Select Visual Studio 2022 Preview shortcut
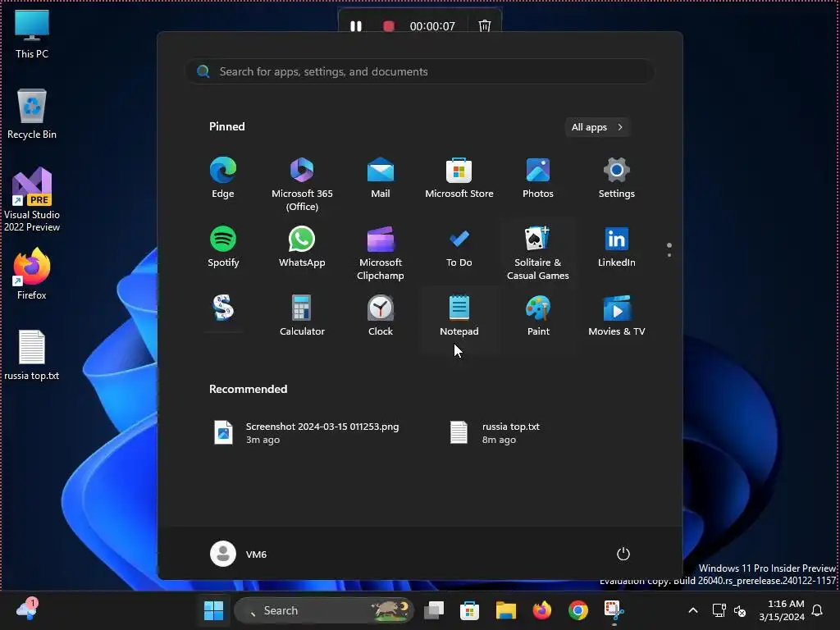840x630 pixels. click(32, 199)
